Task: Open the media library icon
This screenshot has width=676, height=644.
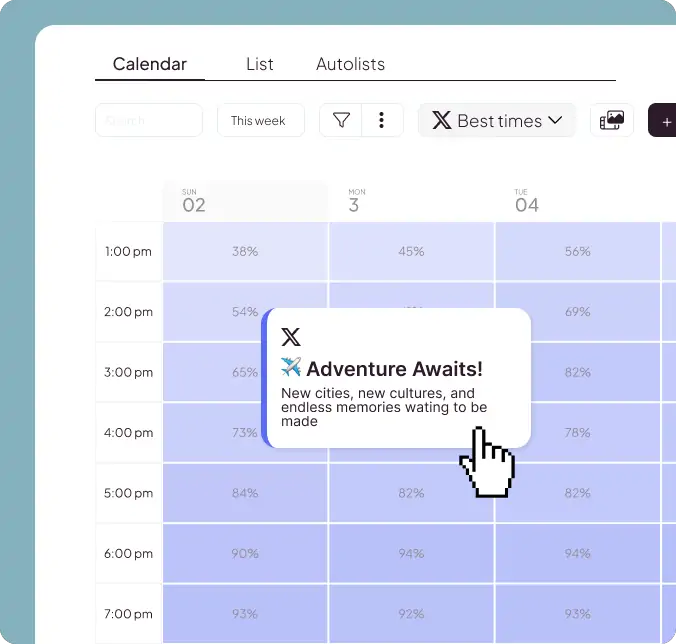Action: (611, 121)
